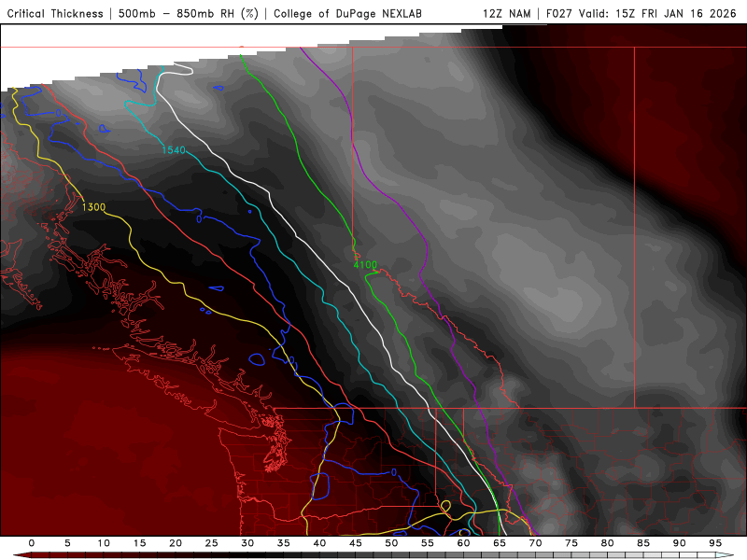
Task: Select the "65" value on the color scale
Action: [500, 543]
